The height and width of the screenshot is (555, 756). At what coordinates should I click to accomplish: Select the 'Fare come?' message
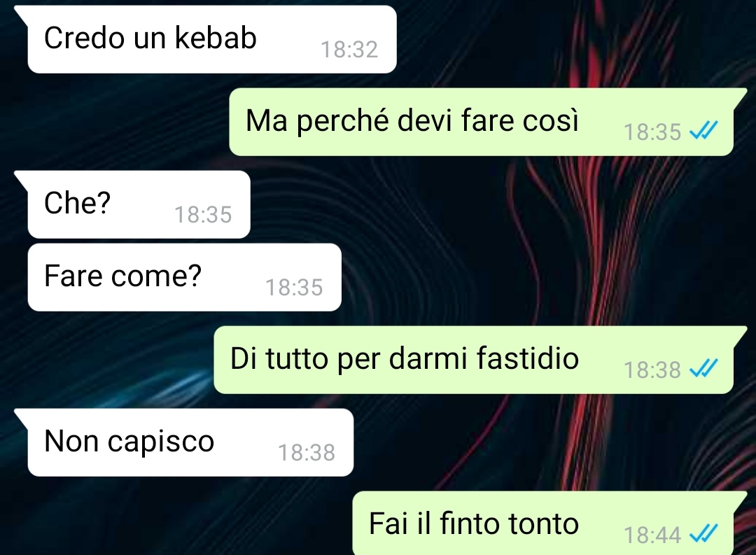(x=185, y=277)
